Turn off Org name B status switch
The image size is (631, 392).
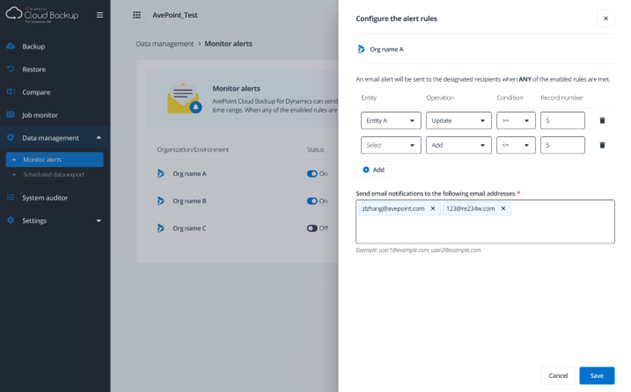[312, 201]
